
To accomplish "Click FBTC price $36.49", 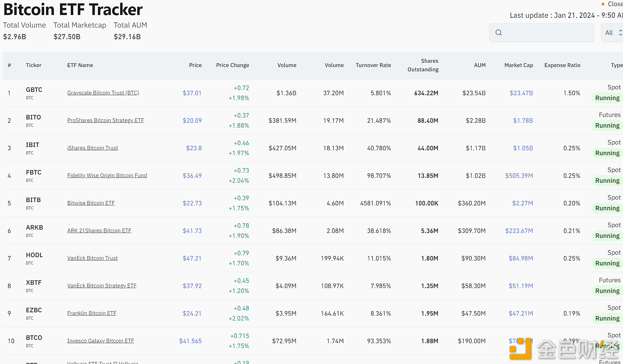I will tap(192, 176).
